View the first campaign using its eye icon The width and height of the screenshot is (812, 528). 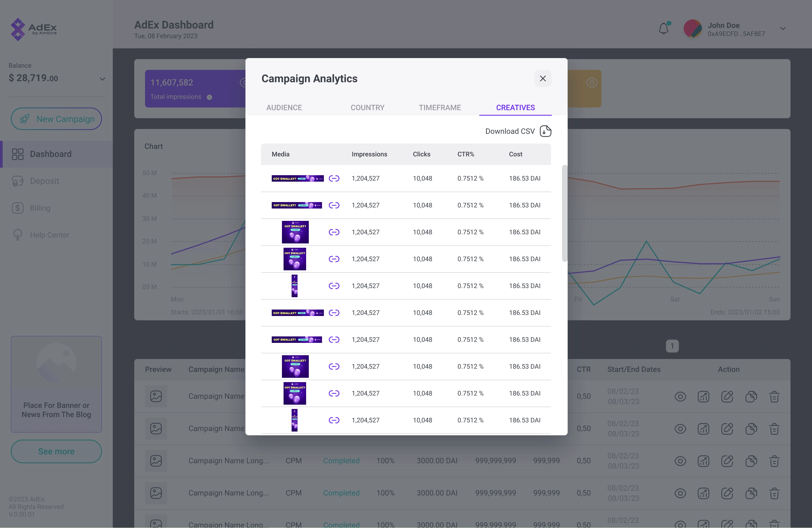click(680, 397)
